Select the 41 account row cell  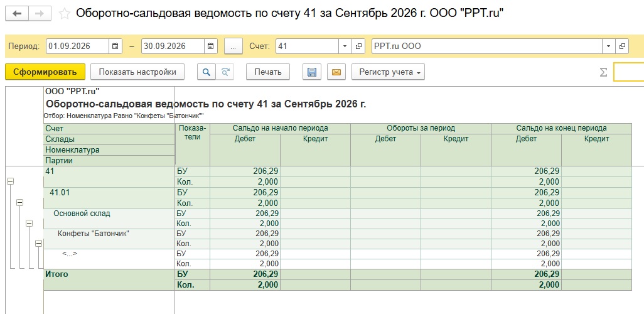[109, 176]
